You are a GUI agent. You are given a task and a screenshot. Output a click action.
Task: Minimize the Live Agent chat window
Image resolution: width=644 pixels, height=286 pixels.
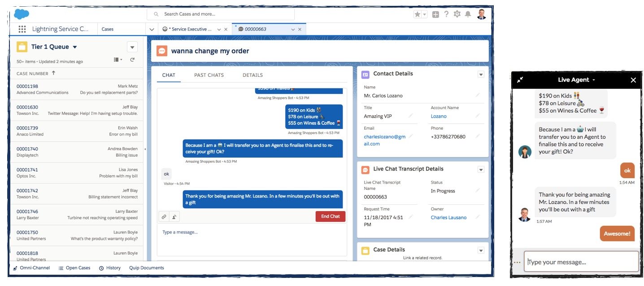pos(520,80)
